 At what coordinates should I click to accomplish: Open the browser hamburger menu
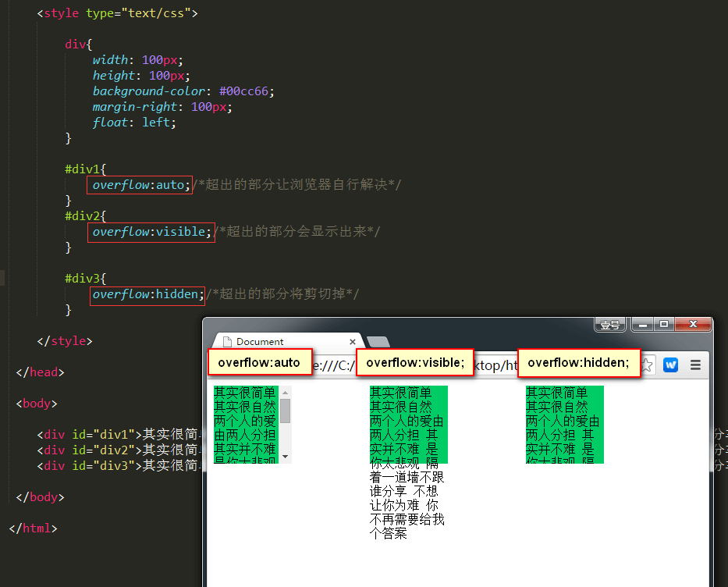tap(695, 365)
